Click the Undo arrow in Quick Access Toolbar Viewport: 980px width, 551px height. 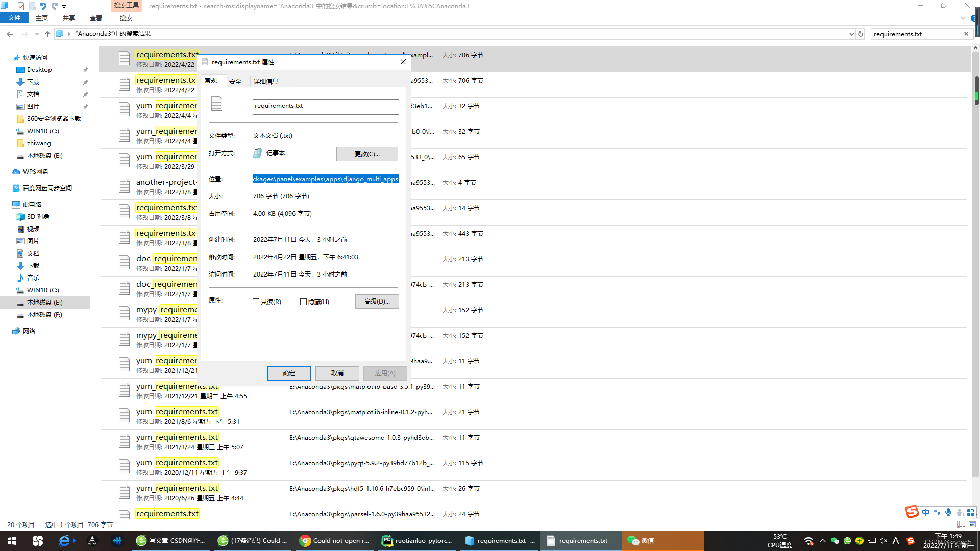click(x=43, y=6)
